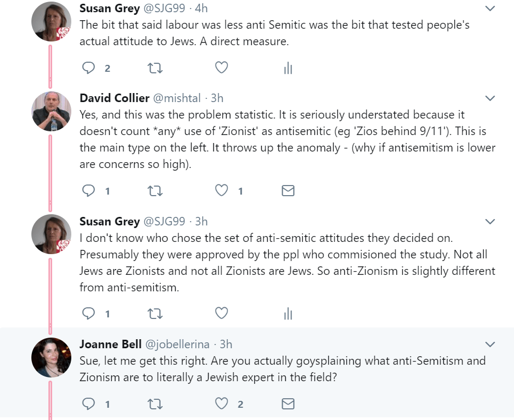
Task: Open the 3h timestamp on Joanne Bell's tweet
Action: tap(226, 345)
